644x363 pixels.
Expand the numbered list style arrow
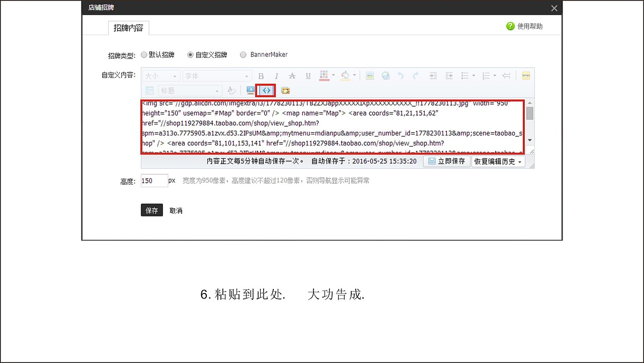click(495, 76)
